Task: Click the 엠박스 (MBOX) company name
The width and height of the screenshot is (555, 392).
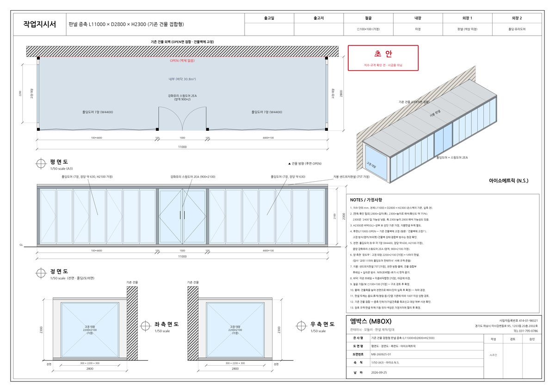Action: click(x=372, y=322)
